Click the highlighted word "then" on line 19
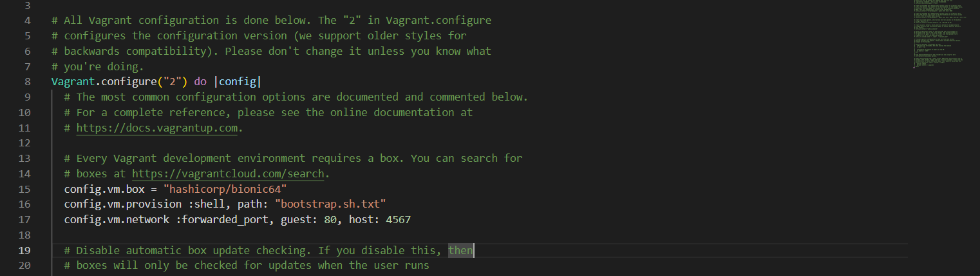Viewport: 980px width, 276px height. click(460, 250)
